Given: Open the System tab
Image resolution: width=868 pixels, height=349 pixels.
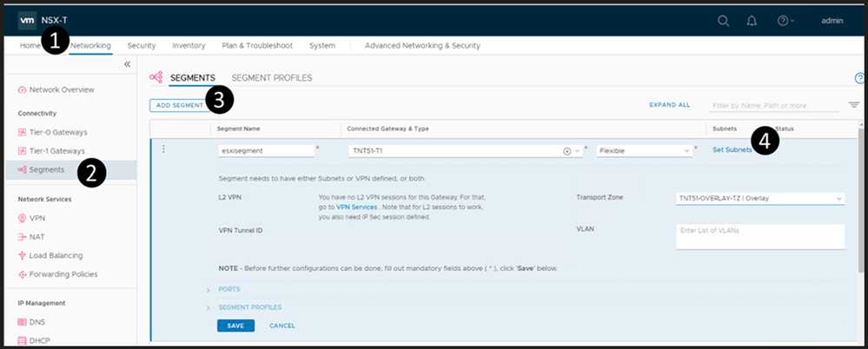Looking at the screenshot, I should pyautogui.click(x=322, y=46).
